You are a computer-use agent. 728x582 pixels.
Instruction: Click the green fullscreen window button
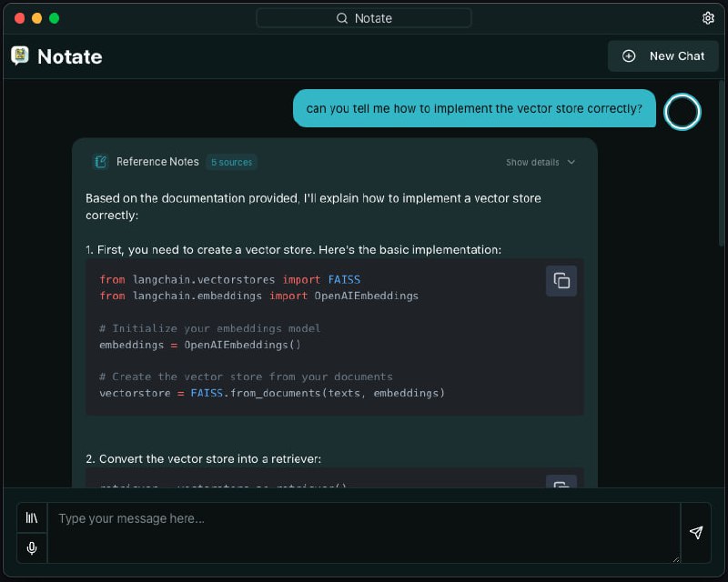54,18
